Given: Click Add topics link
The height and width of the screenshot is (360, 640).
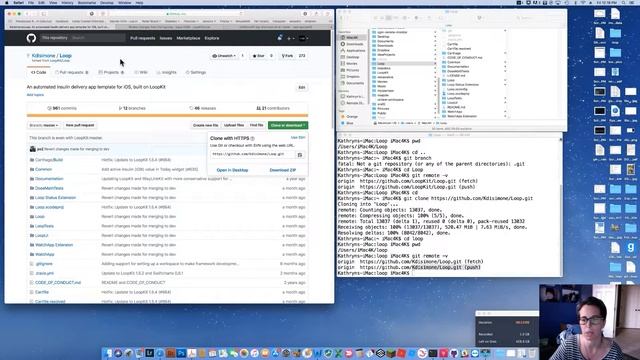Looking at the screenshot, I should (x=35, y=95).
